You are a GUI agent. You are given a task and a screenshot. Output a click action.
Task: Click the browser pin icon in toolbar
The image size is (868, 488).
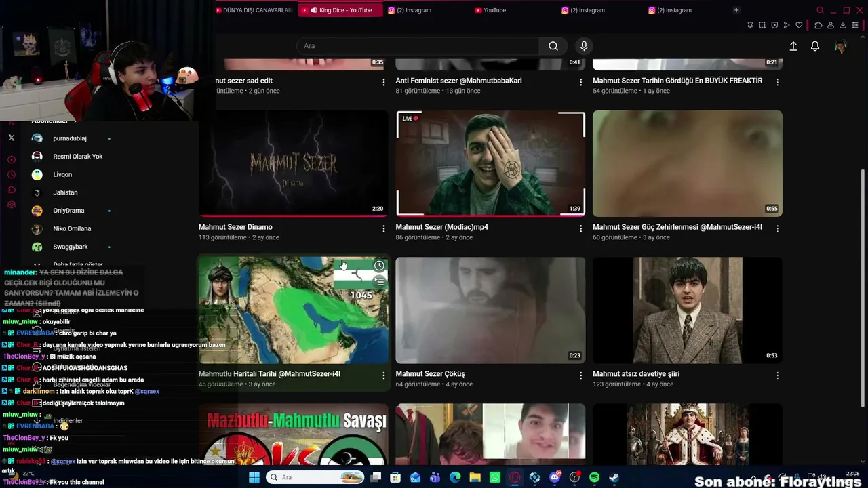tap(750, 25)
